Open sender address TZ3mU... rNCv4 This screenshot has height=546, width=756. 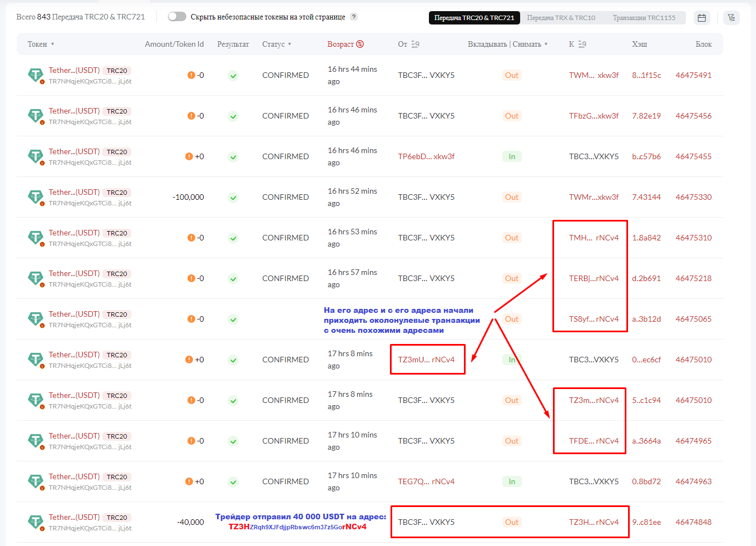[426, 360]
